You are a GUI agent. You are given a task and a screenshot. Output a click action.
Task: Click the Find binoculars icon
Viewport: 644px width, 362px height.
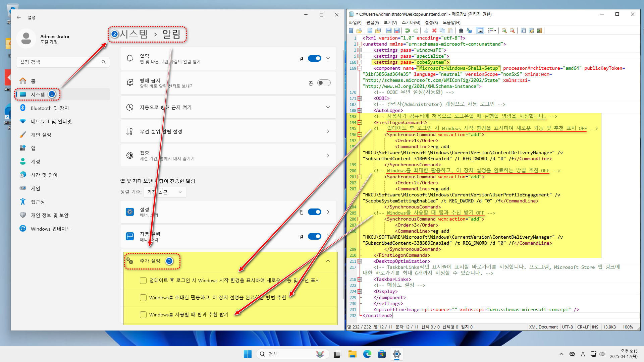click(461, 31)
